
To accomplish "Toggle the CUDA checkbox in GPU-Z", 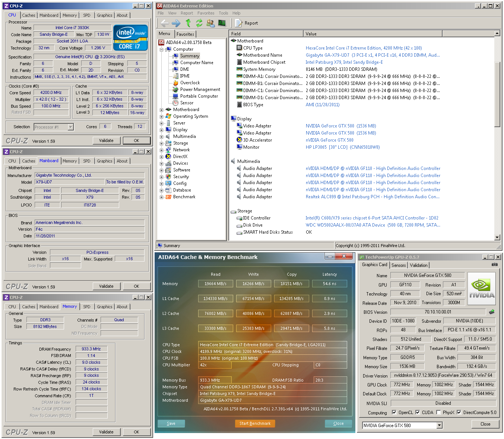I will [418, 413].
